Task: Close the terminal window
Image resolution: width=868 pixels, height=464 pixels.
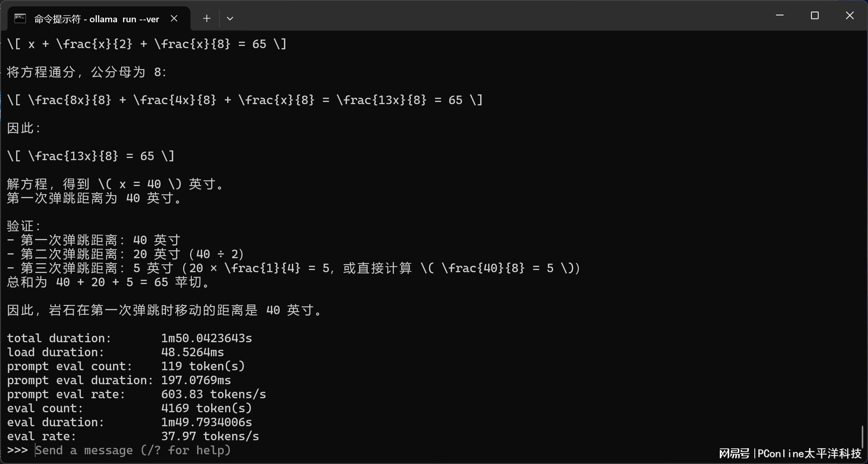Action: pos(849,16)
